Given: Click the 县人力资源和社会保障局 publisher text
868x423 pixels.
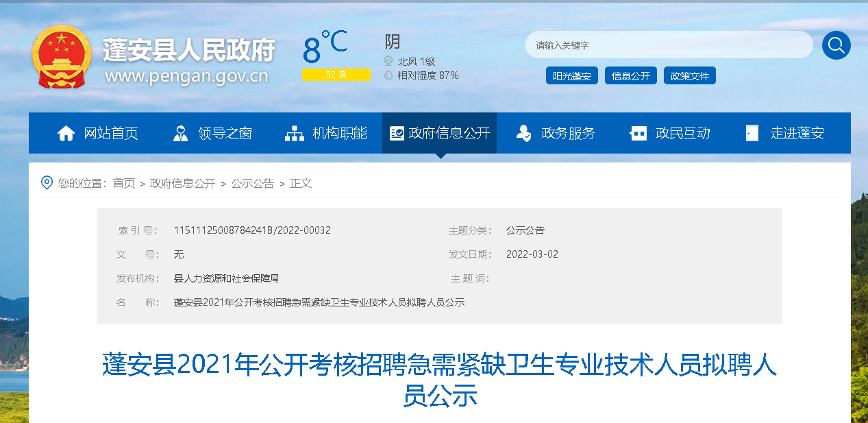Looking at the screenshot, I should point(226,278).
